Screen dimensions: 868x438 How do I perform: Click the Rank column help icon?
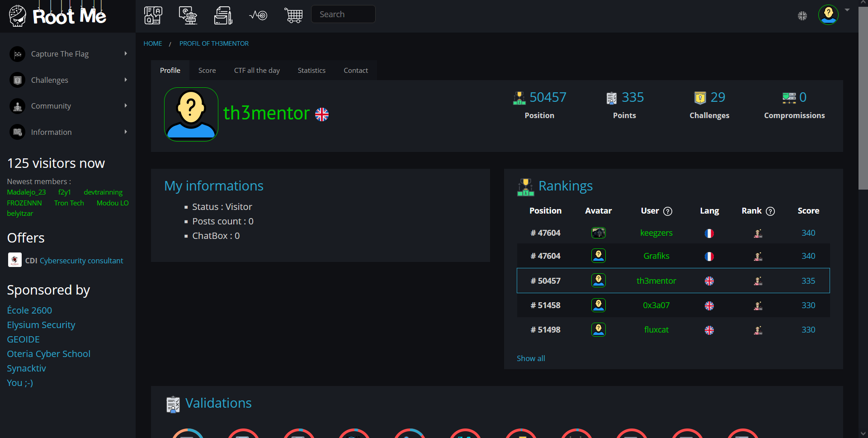click(770, 211)
